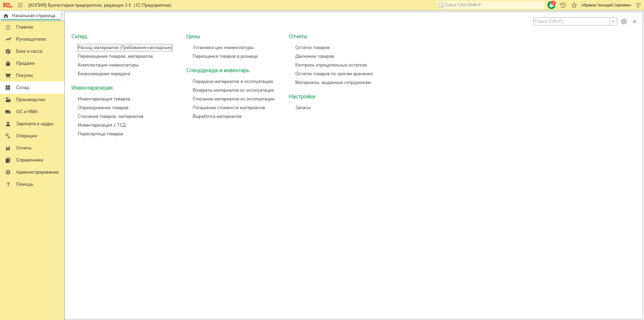Click the global search field

(491, 5)
